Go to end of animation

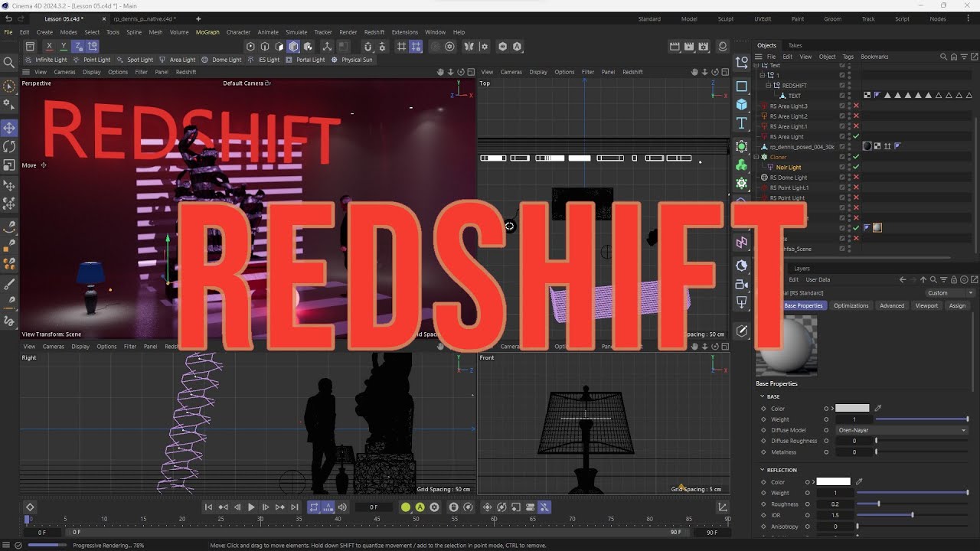tap(295, 507)
